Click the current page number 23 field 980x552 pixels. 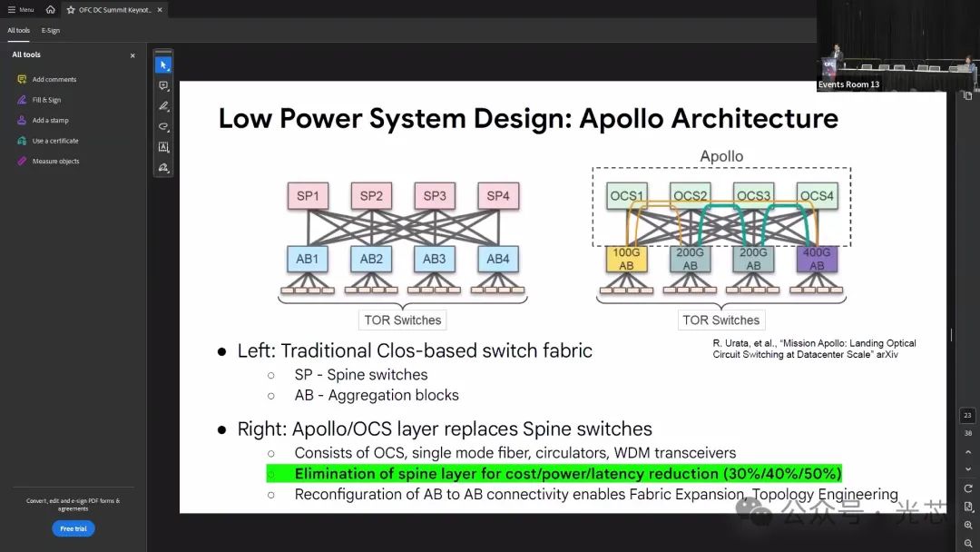click(967, 415)
